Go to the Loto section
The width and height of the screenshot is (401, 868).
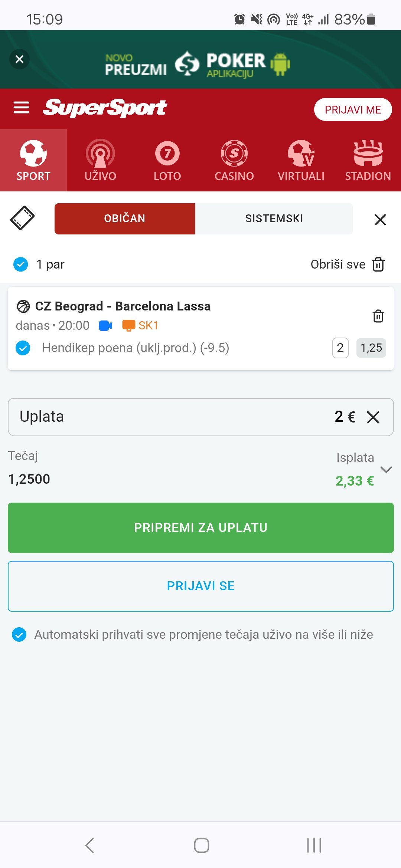pyautogui.click(x=167, y=160)
